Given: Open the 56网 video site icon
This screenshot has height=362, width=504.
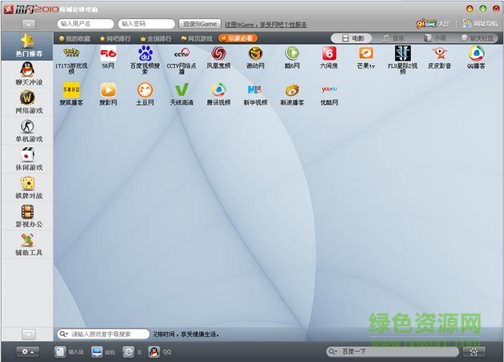Looking at the screenshot, I should click(108, 54).
